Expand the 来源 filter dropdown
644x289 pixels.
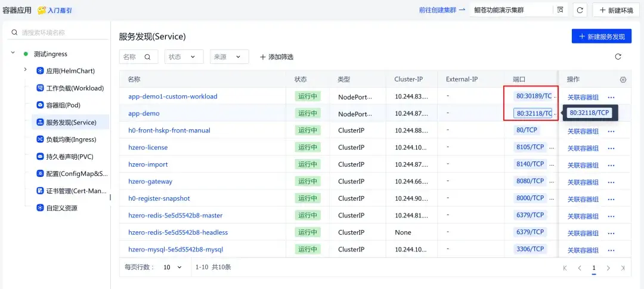click(229, 57)
